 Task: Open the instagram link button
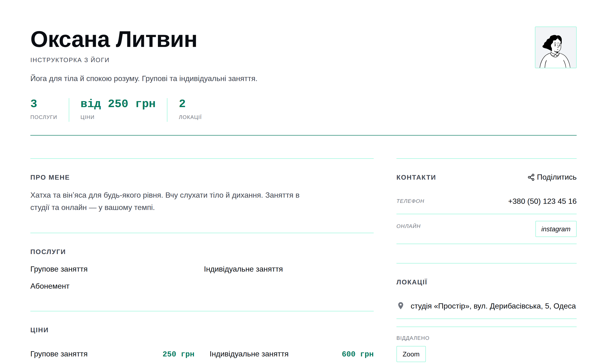pos(556,229)
